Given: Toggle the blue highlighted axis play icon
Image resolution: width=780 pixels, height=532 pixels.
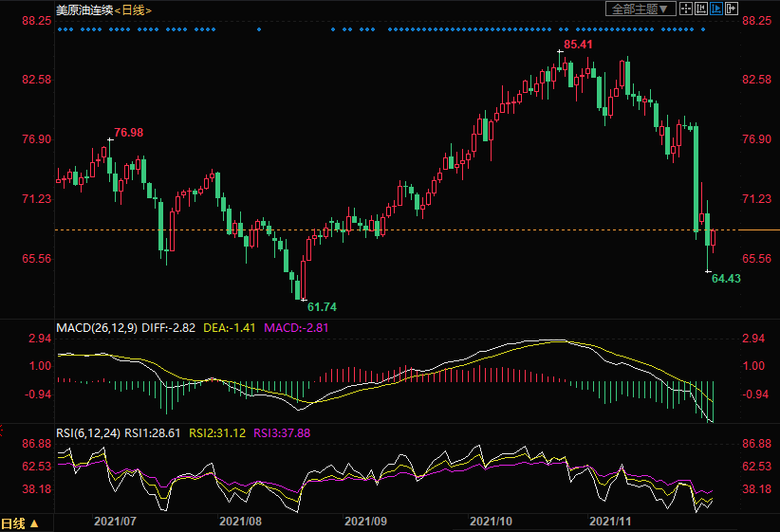Looking at the screenshot, I should click(x=716, y=9).
